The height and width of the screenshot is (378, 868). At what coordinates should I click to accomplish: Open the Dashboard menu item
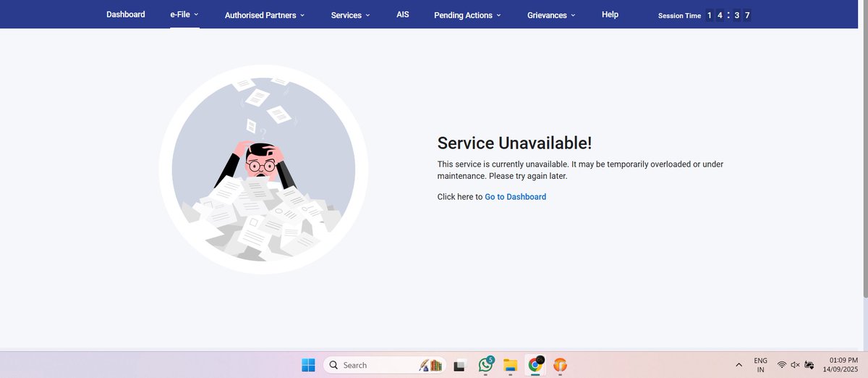[126, 14]
